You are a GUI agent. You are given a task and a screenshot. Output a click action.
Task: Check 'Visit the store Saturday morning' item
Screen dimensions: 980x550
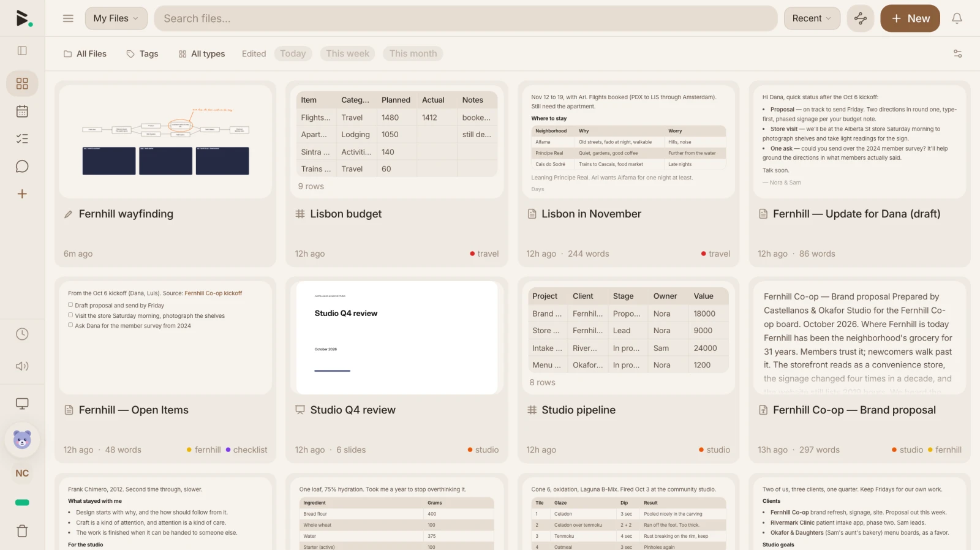click(x=70, y=315)
